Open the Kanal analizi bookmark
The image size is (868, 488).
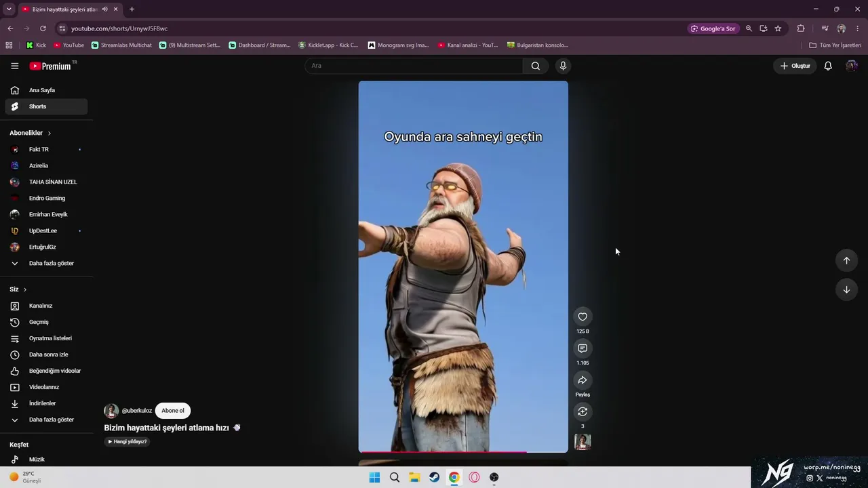tap(467, 45)
